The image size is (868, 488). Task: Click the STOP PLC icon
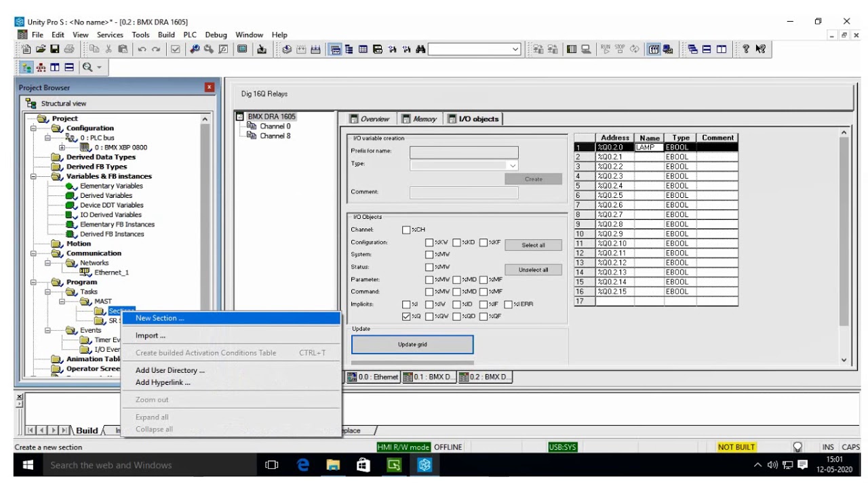point(619,49)
